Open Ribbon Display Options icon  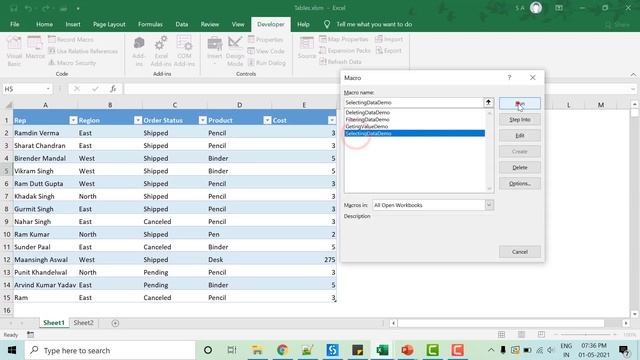click(559, 8)
